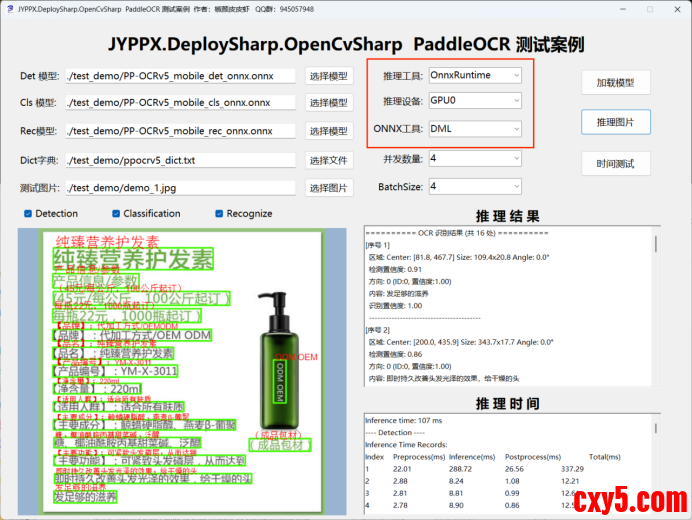Click the Rec model path field
This screenshot has width=692, height=520.
tap(181, 131)
